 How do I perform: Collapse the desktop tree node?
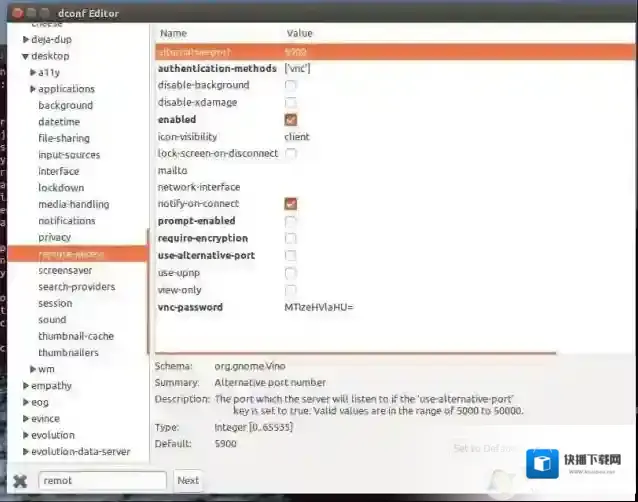pyautogui.click(x=26, y=56)
